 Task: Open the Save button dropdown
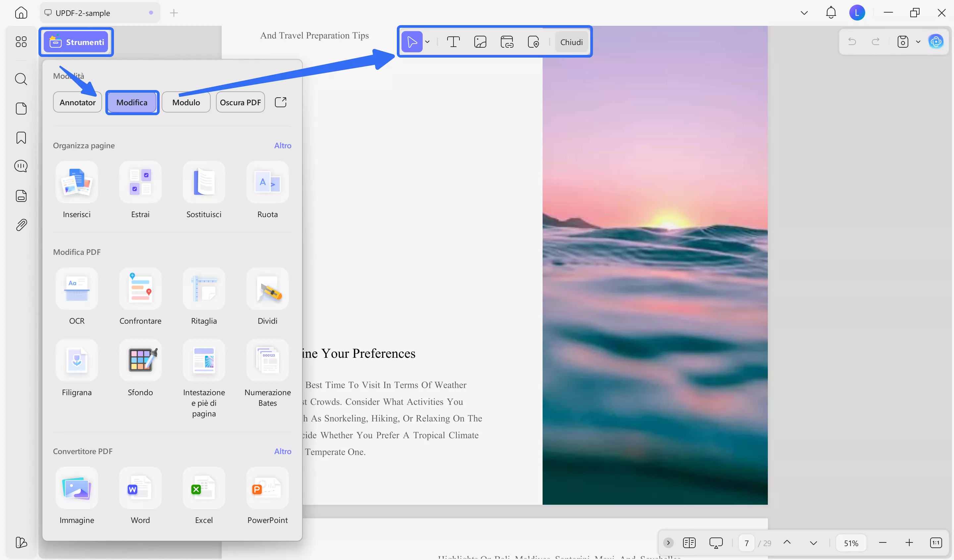click(918, 42)
